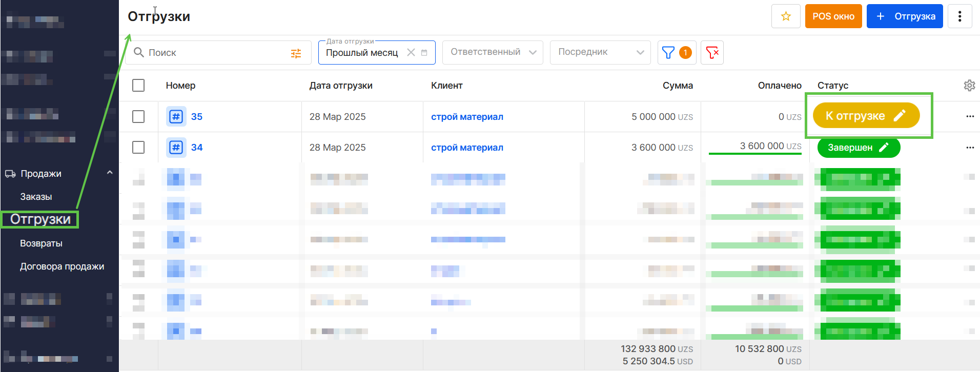Image resolution: width=980 pixels, height=372 pixels.
Task: Collapse the Продажи sidebar section
Action: 109,173
